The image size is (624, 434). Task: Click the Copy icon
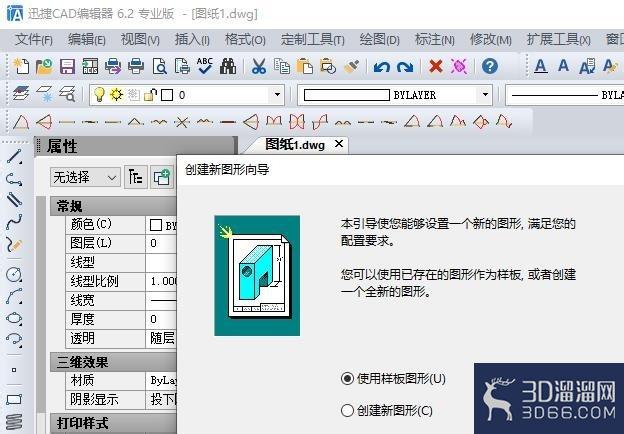pos(282,66)
